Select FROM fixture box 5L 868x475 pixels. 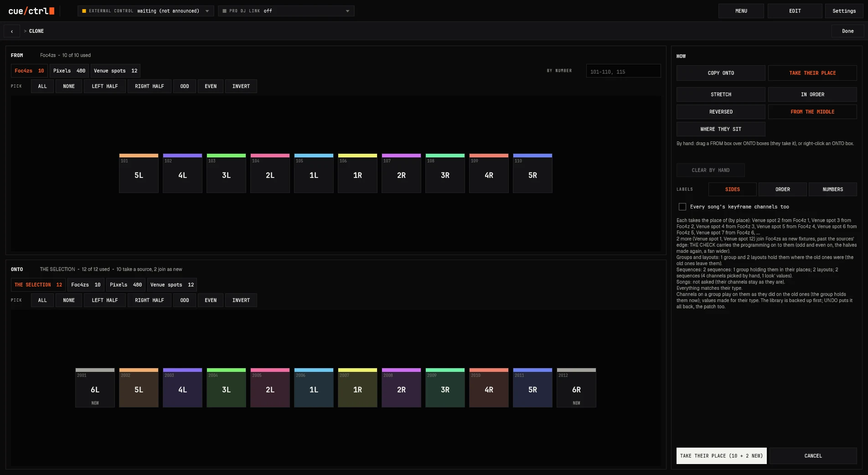(x=139, y=173)
